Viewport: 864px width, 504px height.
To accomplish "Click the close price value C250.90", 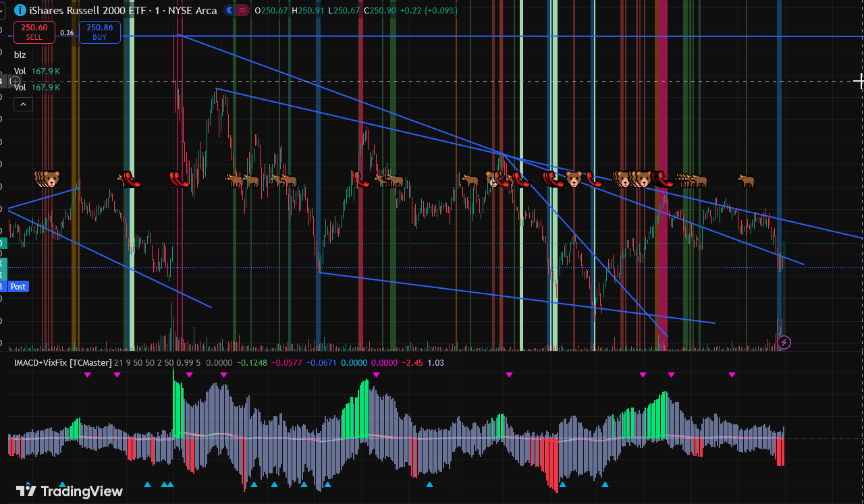I will (379, 11).
